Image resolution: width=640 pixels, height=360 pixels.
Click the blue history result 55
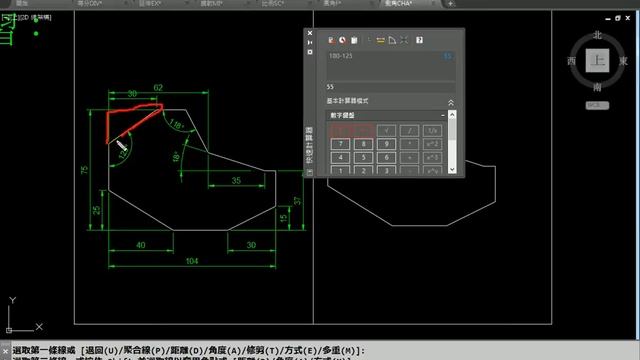[447, 56]
